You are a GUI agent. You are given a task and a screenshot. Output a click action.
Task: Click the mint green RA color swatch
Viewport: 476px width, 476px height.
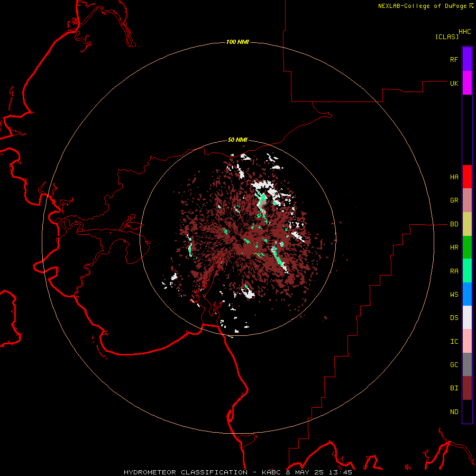(467, 271)
